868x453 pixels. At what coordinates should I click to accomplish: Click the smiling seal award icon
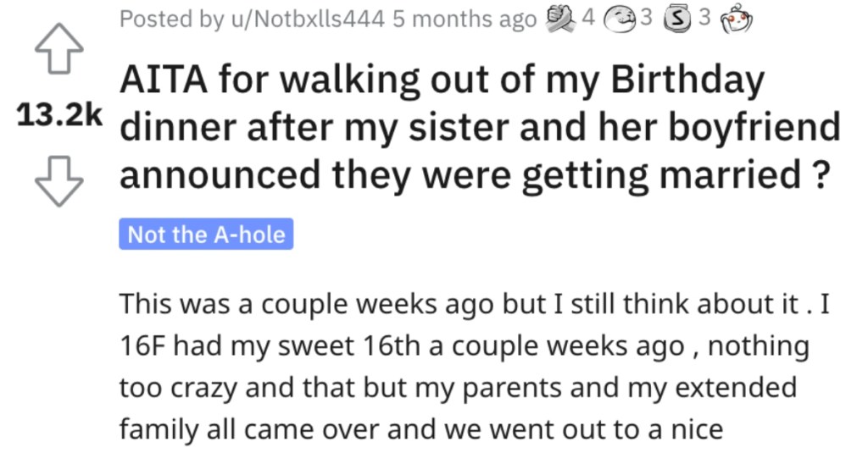(x=620, y=20)
